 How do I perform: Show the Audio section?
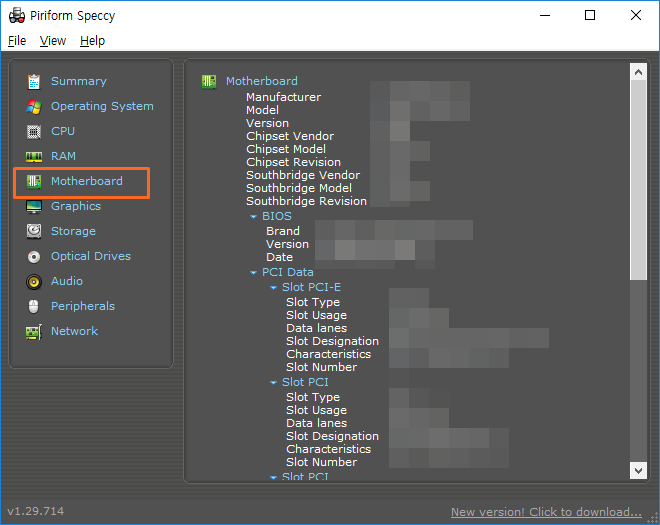67,281
